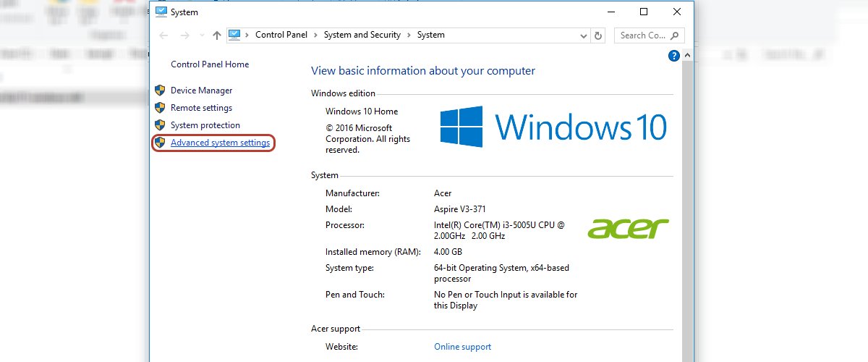
Task: Select Control Panel in the breadcrumb path
Action: click(x=281, y=35)
